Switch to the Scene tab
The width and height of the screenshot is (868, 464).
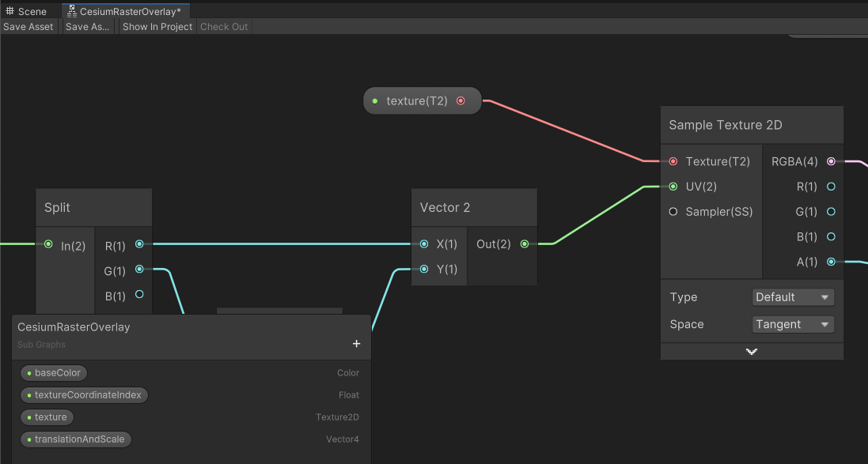click(26, 11)
